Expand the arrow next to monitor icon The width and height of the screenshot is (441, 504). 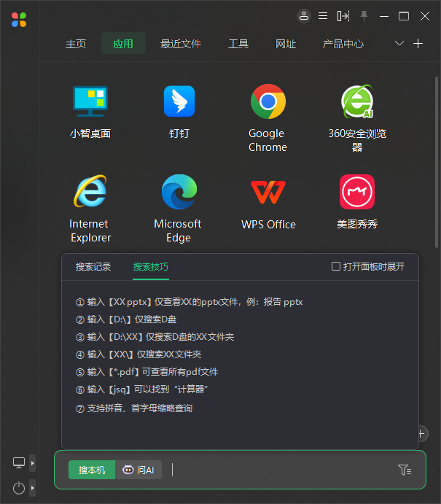point(33,463)
